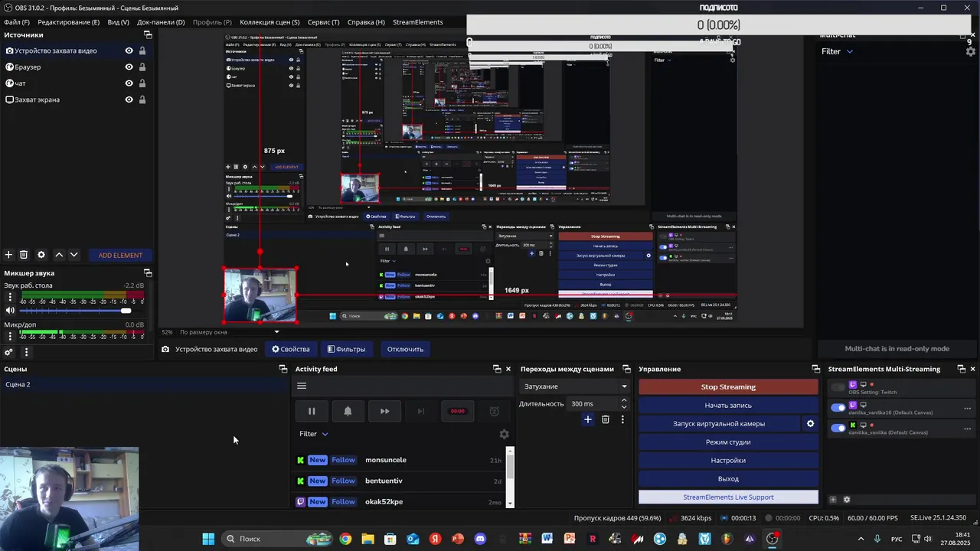Expand Multi-chat Filter dropdown
Image resolution: width=980 pixels, height=551 pixels.
click(x=838, y=51)
